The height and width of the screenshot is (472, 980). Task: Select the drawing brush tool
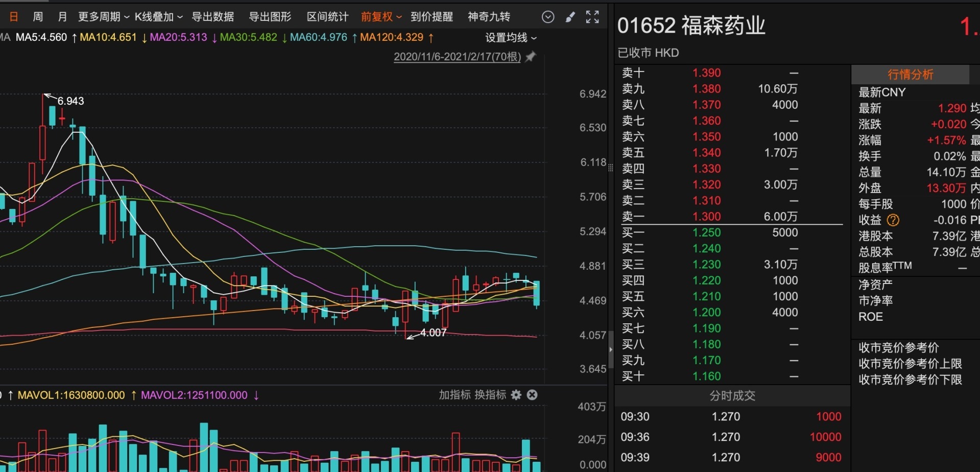[570, 17]
